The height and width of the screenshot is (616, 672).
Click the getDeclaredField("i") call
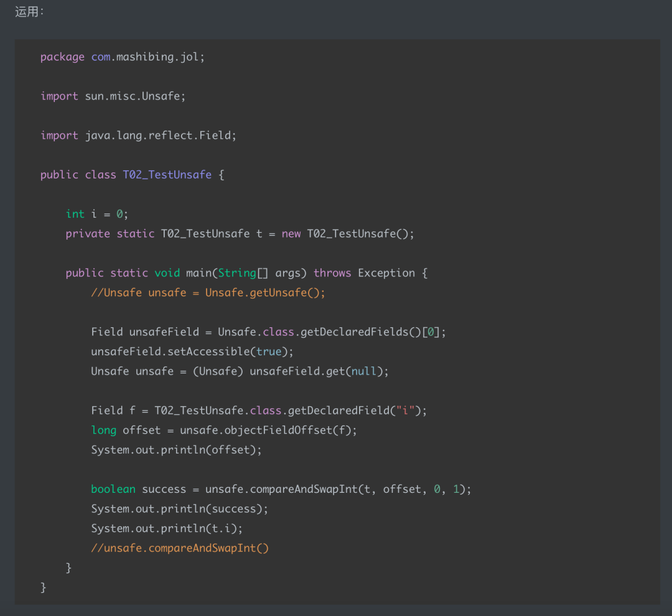[357, 410]
